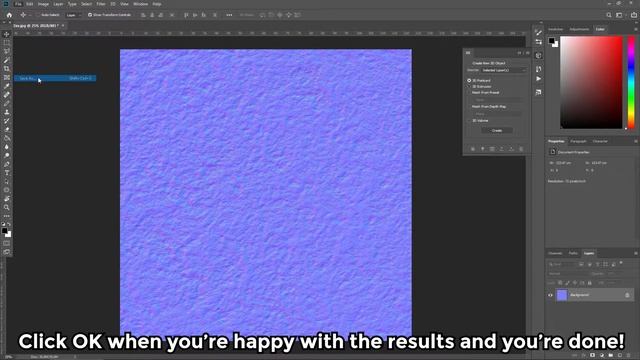This screenshot has width=640, height=360.
Task: Click the Home icon in options bar
Action: [x=9, y=15]
